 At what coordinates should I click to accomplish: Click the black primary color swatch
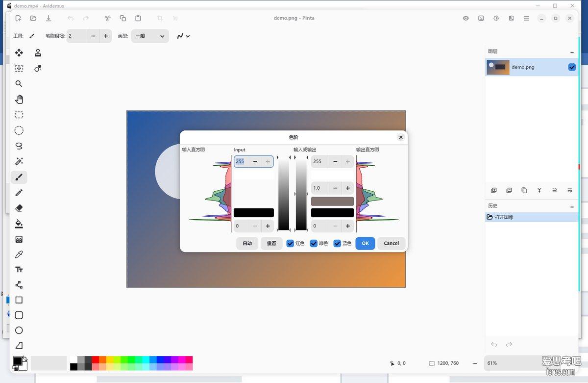click(x=18, y=361)
